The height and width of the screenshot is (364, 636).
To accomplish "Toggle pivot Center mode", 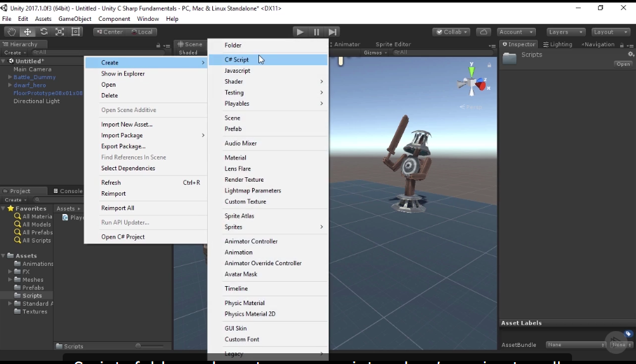I will tap(110, 32).
